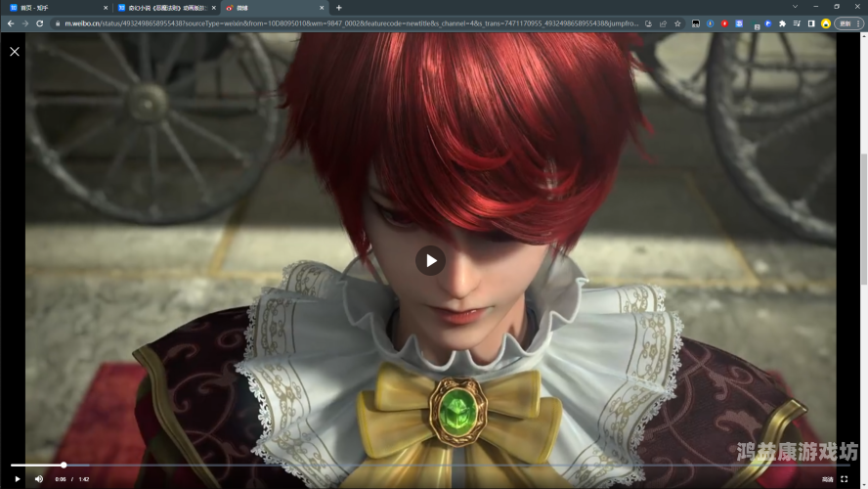Bookmark this page with the star icon
868x489 pixels.
pos(677,23)
